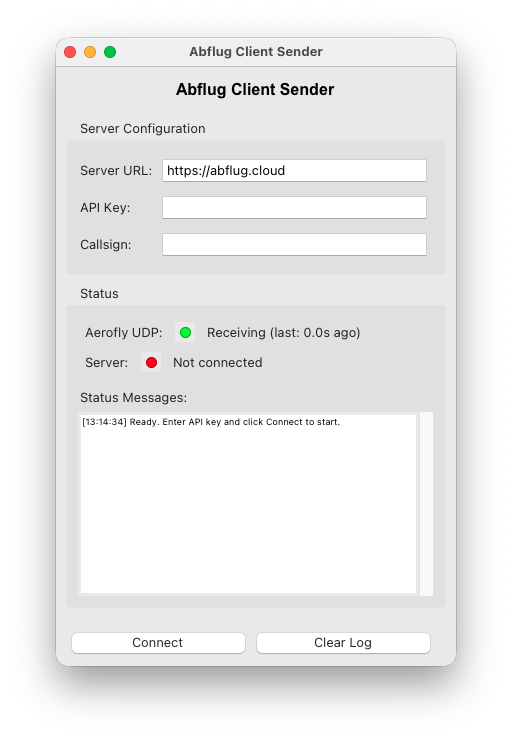Click the red Server status indicator
The image size is (512, 740).
pos(151,362)
